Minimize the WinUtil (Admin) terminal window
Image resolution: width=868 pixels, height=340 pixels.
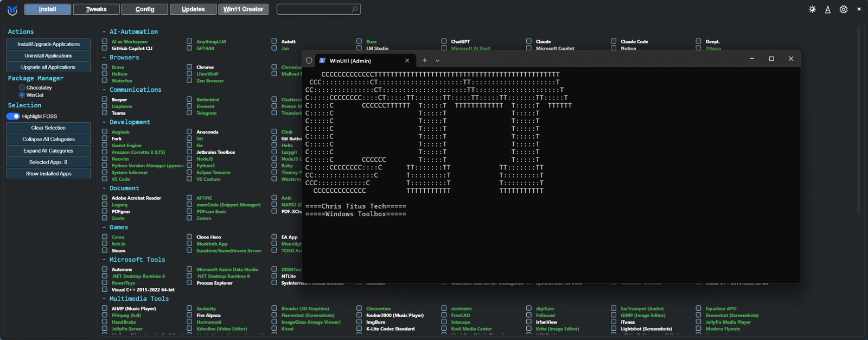click(752, 59)
